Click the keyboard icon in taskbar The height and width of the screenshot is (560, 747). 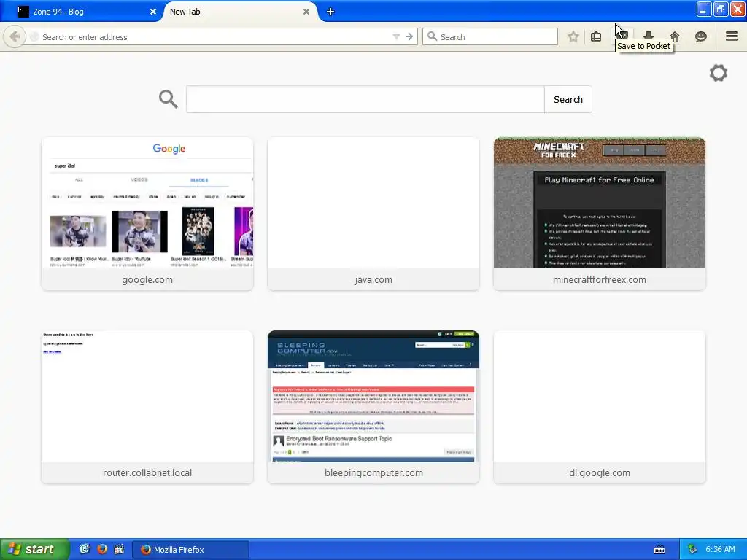[x=659, y=550]
